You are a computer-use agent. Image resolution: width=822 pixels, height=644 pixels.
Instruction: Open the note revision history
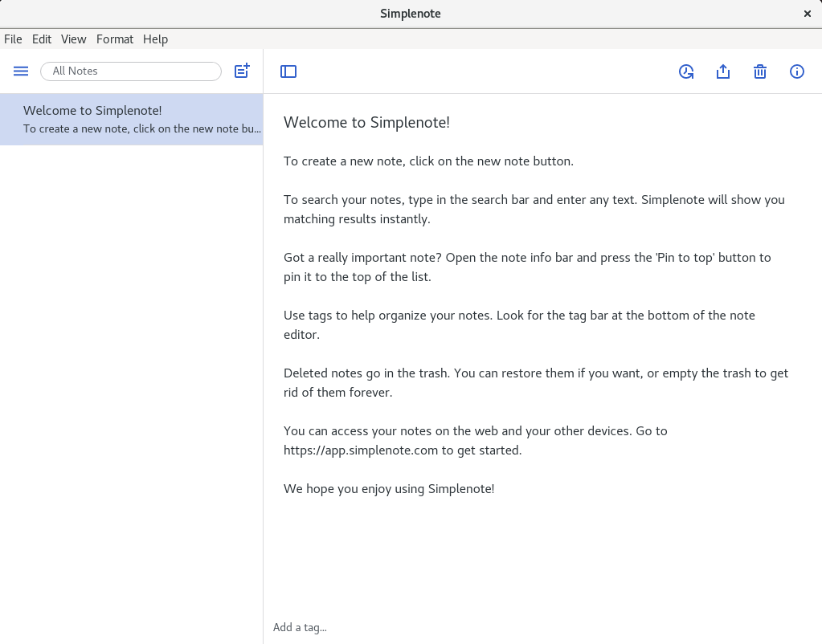(x=686, y=71)
